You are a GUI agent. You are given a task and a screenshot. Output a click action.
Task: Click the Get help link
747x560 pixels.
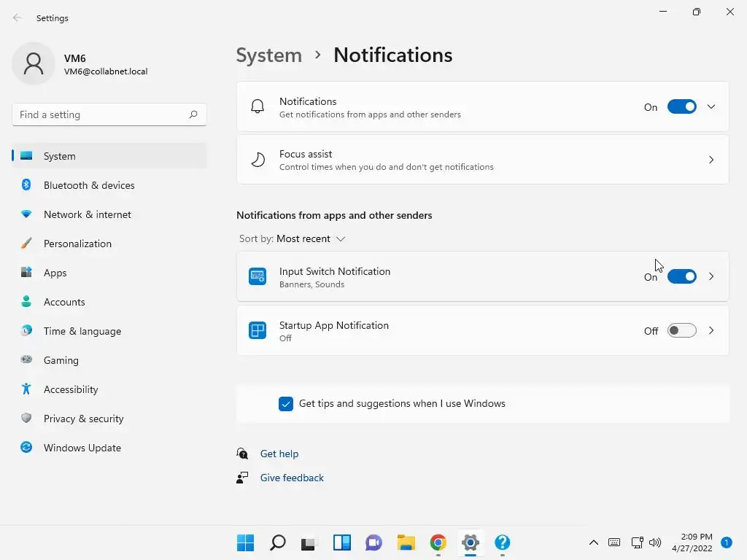tap(279, 454)
